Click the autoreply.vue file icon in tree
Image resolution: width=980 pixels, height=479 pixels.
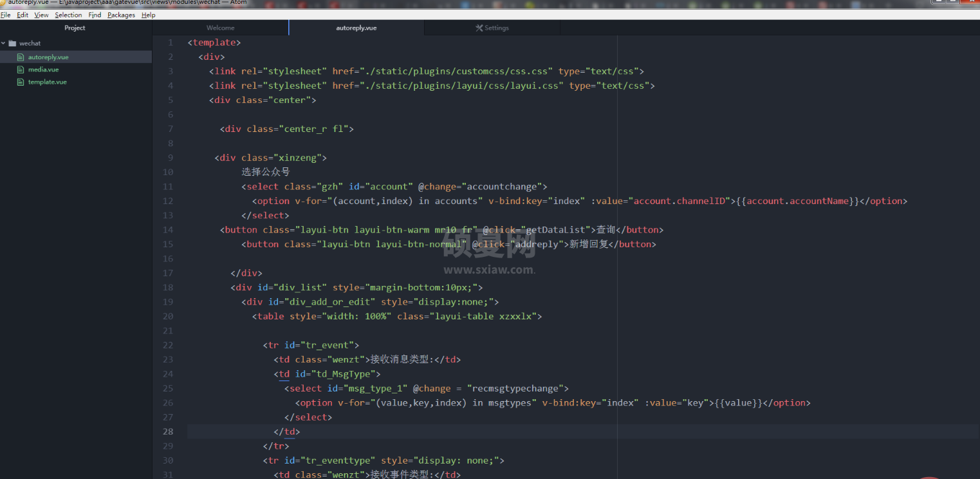(x=21, y=57)
